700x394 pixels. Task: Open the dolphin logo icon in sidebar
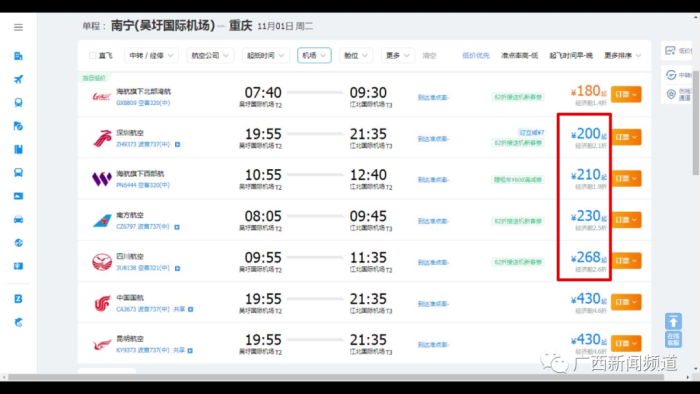[x=18, y=322]
